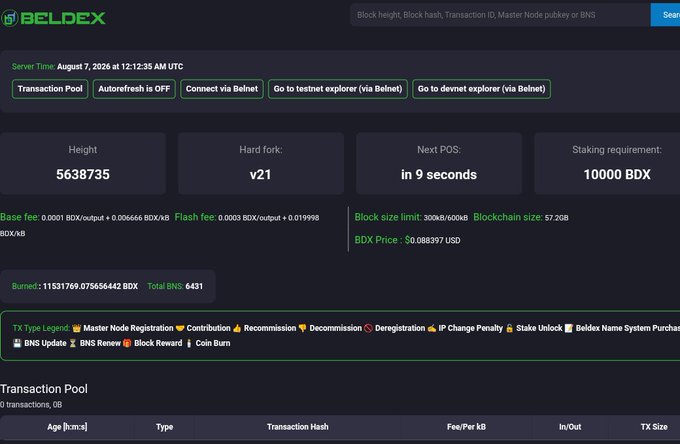
Task: Click the Flash fee label
Action: (x=195, y=217)
